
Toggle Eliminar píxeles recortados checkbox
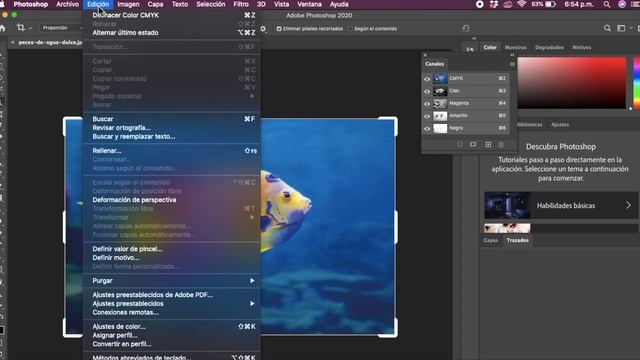[279, 29]
